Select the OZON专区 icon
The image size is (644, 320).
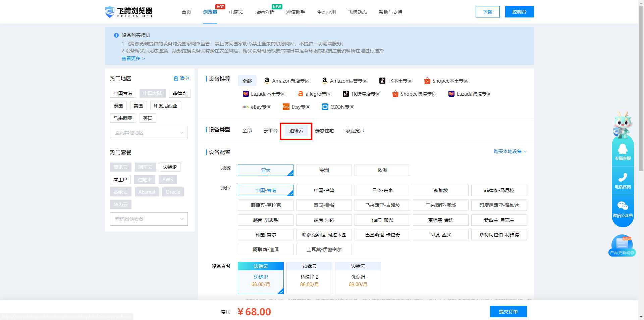pyautogui.click(x=325, y=107)
